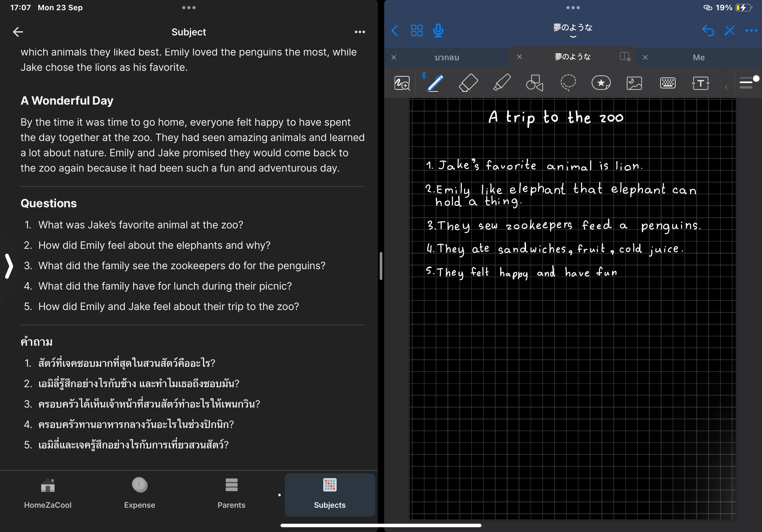
Task: Start audio recording with microphone
Action: [x=438, y=31]
